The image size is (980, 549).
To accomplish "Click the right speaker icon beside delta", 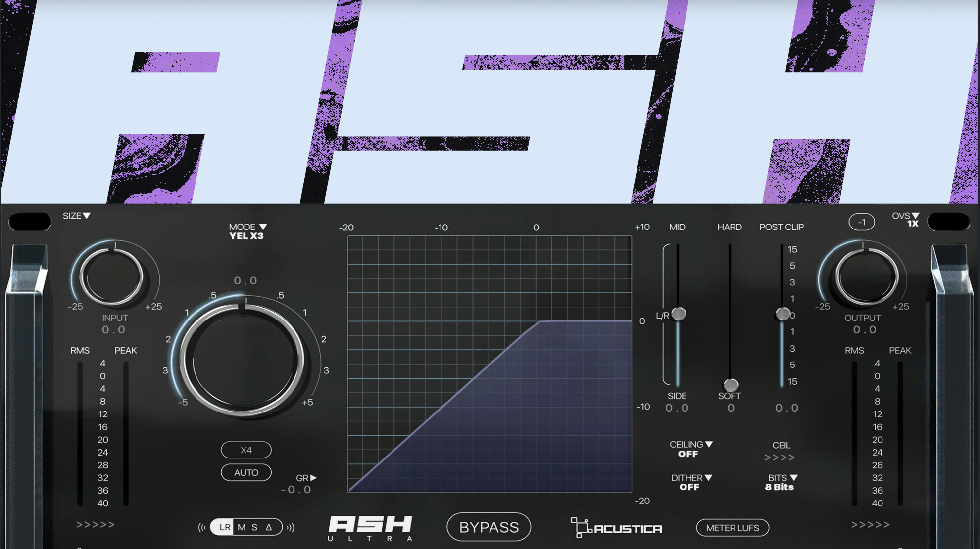I will point(291,527).
